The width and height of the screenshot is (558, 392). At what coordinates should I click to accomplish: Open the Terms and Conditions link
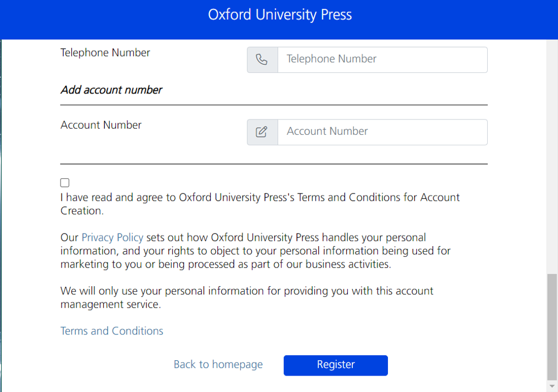coord(112,331)
